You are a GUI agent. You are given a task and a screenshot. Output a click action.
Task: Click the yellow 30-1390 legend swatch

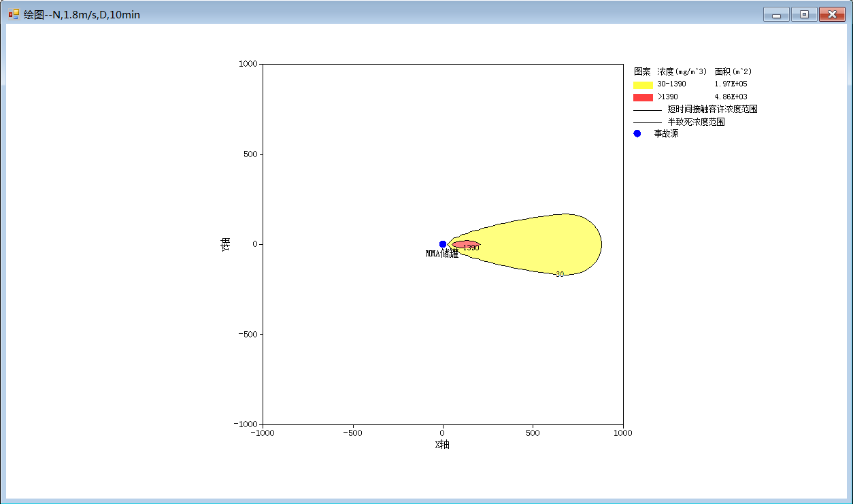tap(643, 85)
